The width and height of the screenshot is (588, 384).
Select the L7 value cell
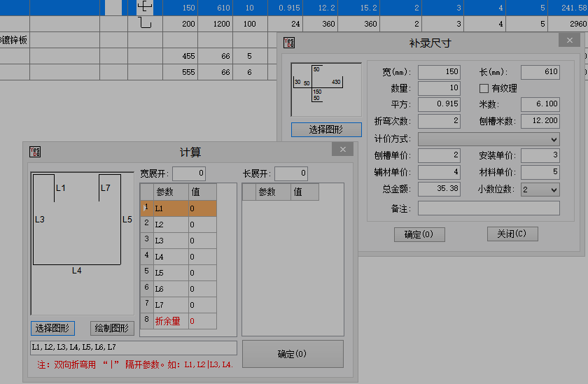click(202, 305)
